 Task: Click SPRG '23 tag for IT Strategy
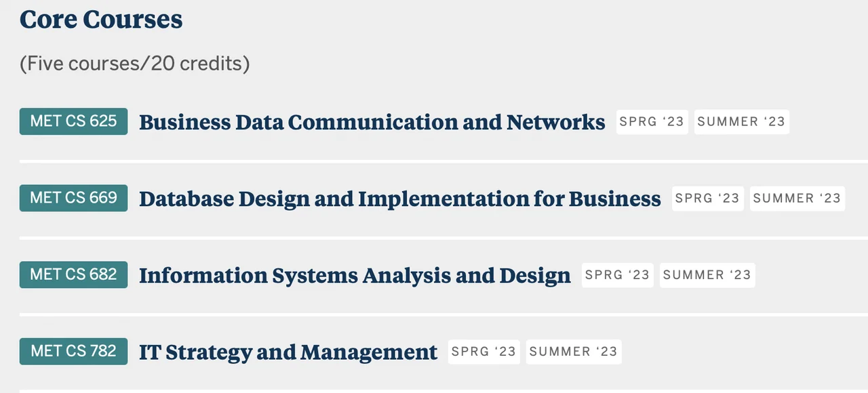(x=484, y=352)
